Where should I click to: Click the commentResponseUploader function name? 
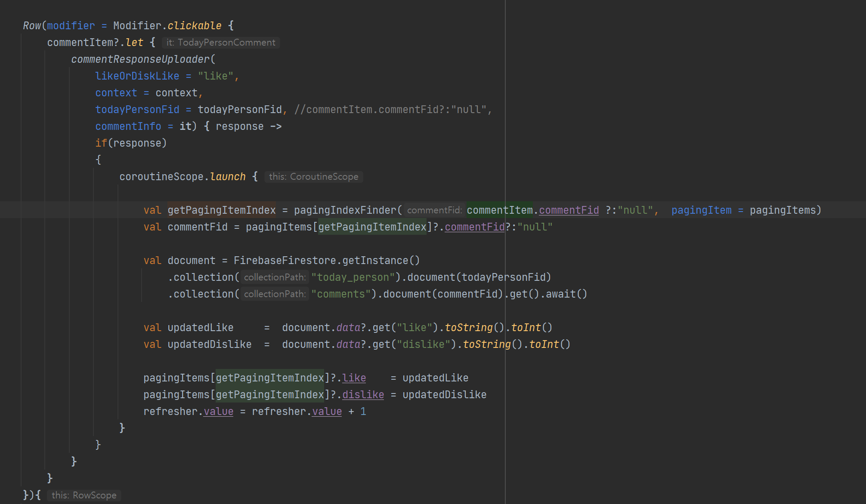pos(140,59)
